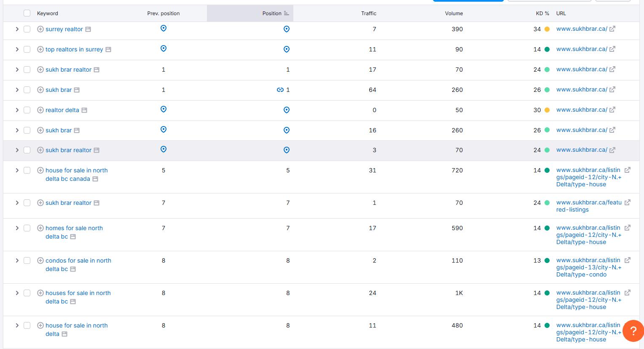Open SERP snapshot icon beside 'top realtors in surrey'
Viewport: 644px width, 349px height.
(108, 49)
